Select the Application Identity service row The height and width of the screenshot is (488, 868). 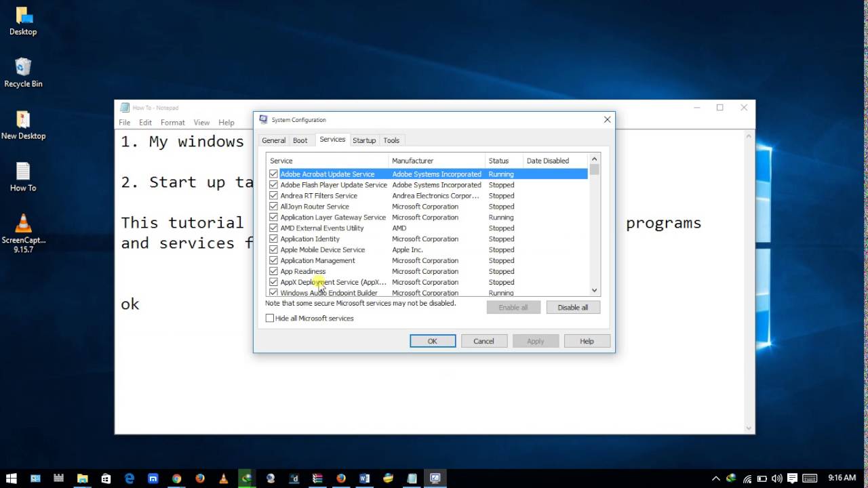point(427,239)
